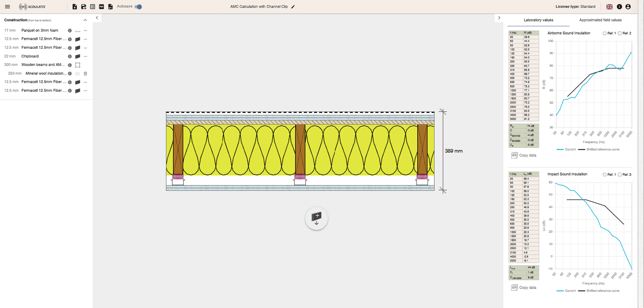Image resolution: width=644 pixels, height=308 pixels.
Task: Enable Ref. 1 for Impact Sound Insulation
Action: point(604,175)
